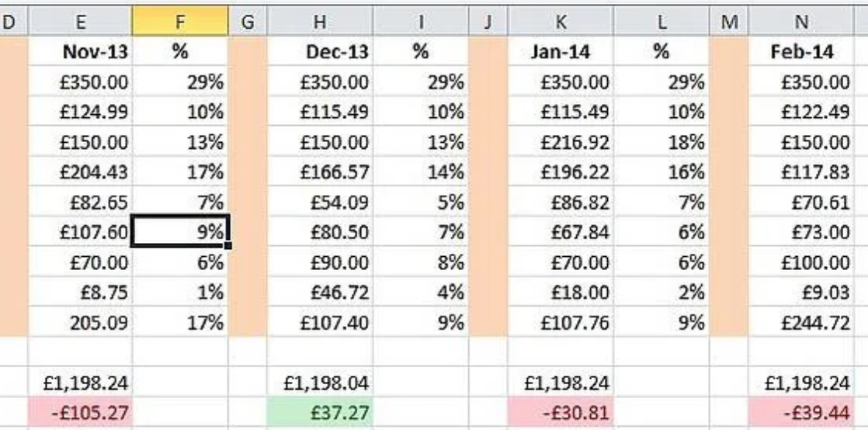Select the red cell showing -£30.81

pos(561,412)
